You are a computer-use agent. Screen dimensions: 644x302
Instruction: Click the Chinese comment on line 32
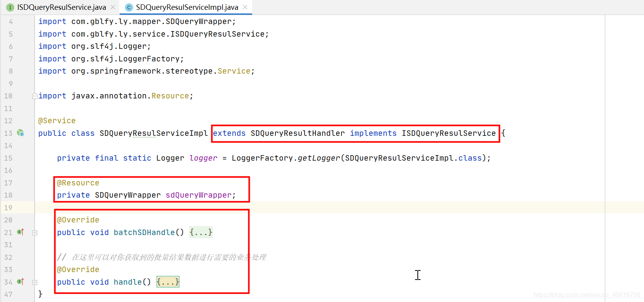(162, 257)
